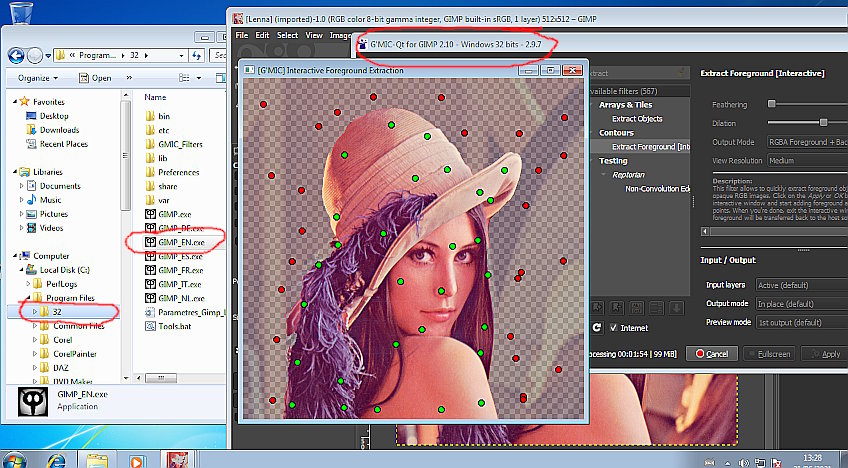Expand the Documents library node
The width and height of the screenshot is (848, 468).
22,186
